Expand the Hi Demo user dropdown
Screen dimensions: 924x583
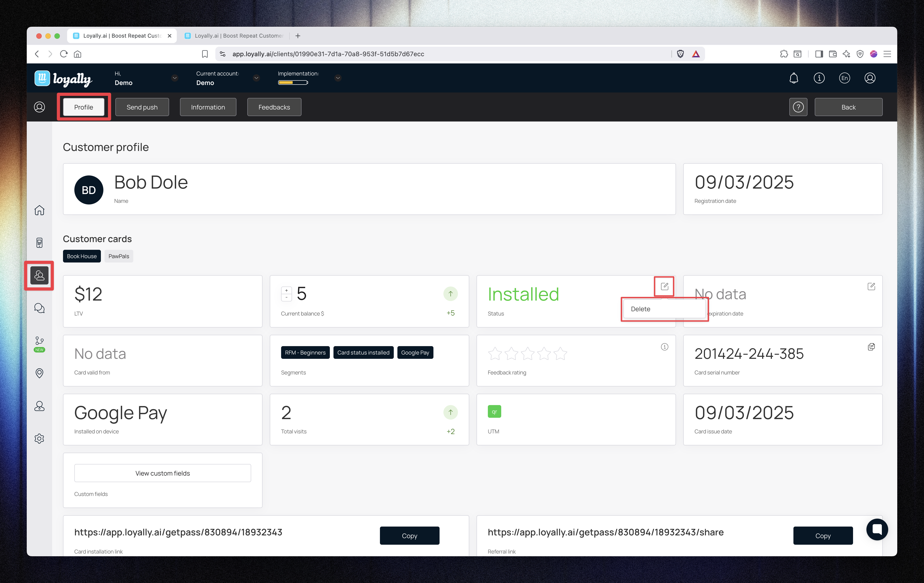pyautogui.click(x=175, y=78)
